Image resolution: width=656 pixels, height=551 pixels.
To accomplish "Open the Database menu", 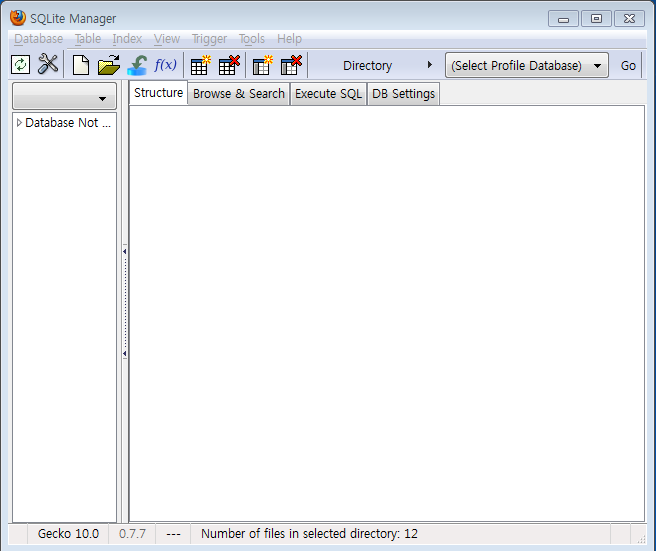I will (38, 39).
